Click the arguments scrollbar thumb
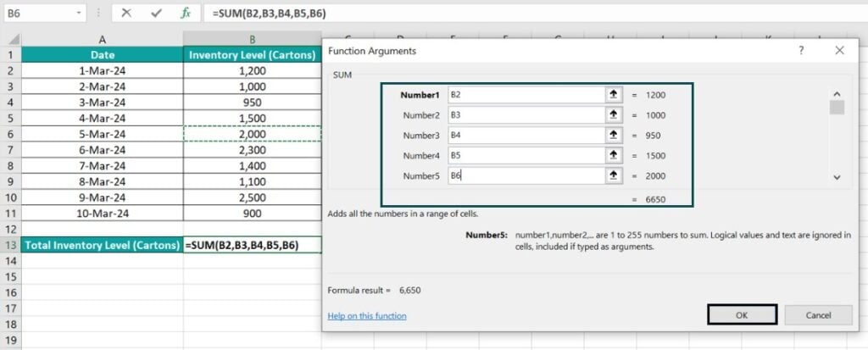Image resolution: width=868 pixels, height=350 pixels. tap(837, 108)
